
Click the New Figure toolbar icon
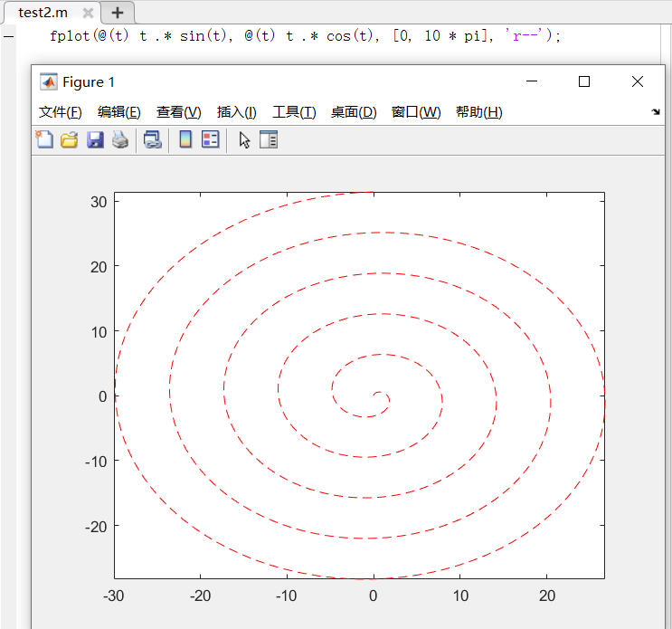pos(44,139)
